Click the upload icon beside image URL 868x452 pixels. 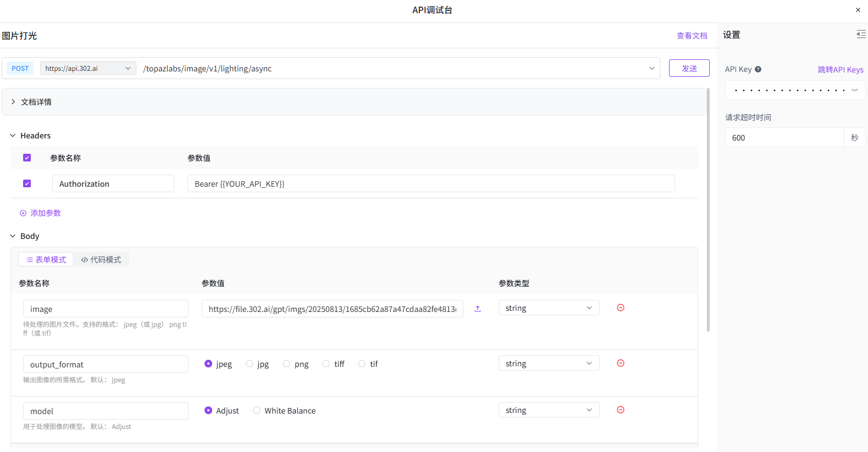tap(478, 309)
